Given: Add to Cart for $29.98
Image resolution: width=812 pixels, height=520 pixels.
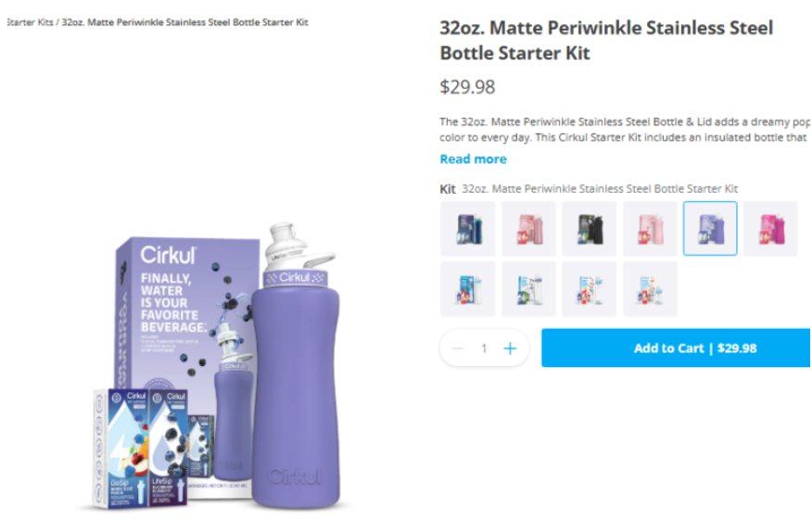Looking at the screenshot, I should [677, 348].
